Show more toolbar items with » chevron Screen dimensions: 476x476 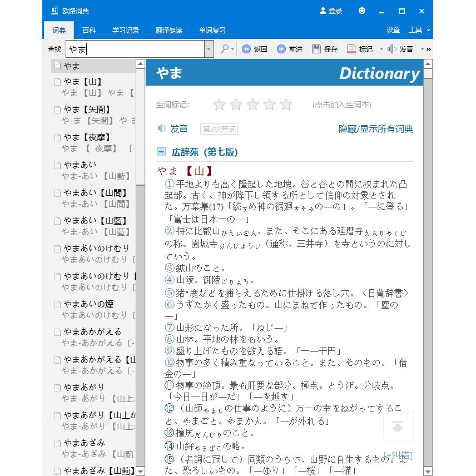pos(429,49)
